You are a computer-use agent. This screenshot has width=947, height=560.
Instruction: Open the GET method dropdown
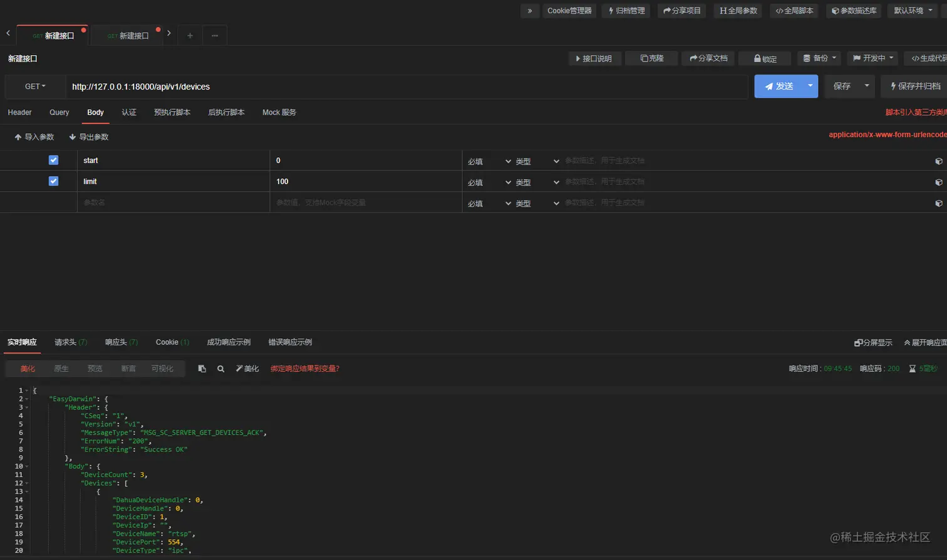35,86
